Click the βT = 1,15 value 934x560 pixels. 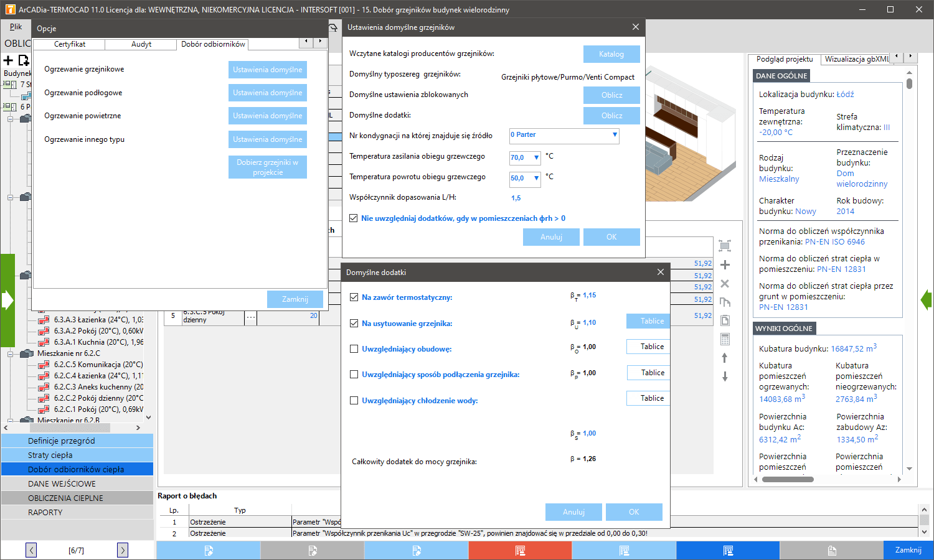coord(589,296)
